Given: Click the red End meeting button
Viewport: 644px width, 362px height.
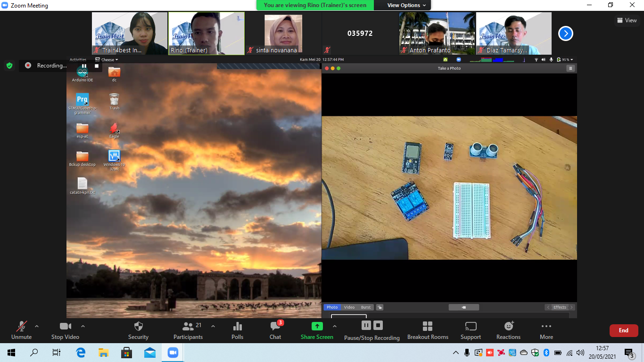Looking at the screenshot, I should (623, 330).
